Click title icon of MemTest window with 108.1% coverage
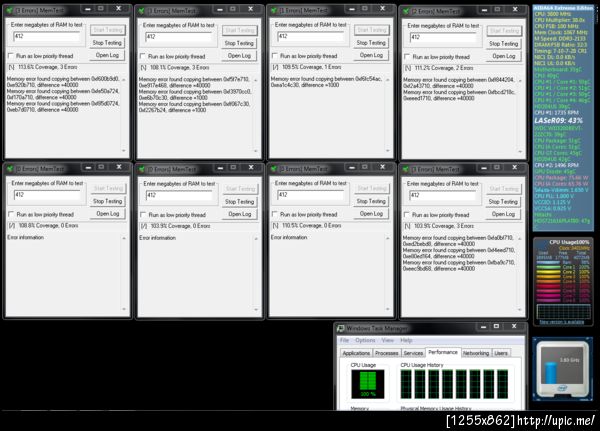The height and width of the screenshot is (431, 600). [x=141, y=11]
